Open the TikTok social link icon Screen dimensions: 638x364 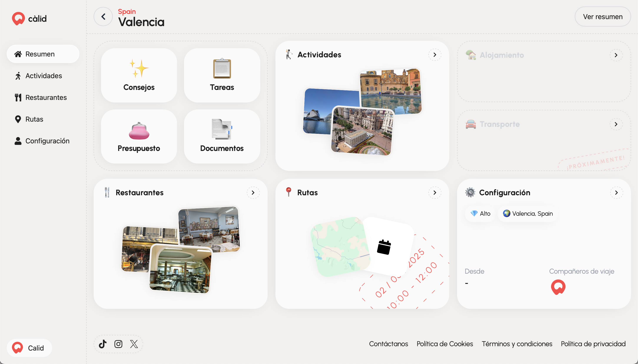[x=103, y=344]
